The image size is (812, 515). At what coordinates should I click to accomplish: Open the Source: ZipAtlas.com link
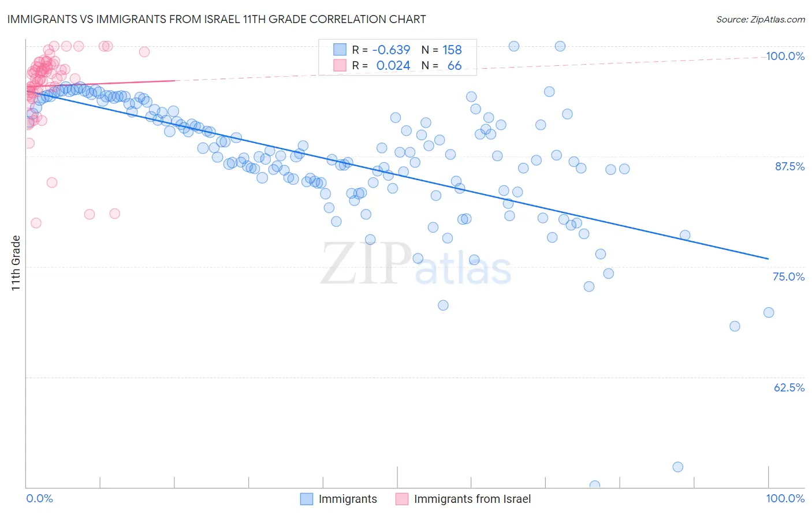click(x=761, y=19)
